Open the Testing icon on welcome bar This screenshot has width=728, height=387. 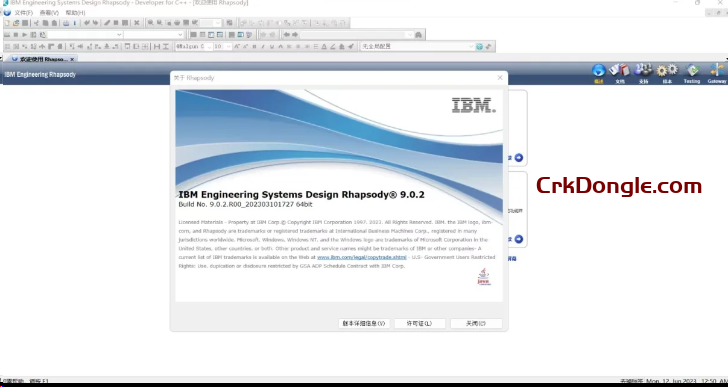click(x=692, y=70)
